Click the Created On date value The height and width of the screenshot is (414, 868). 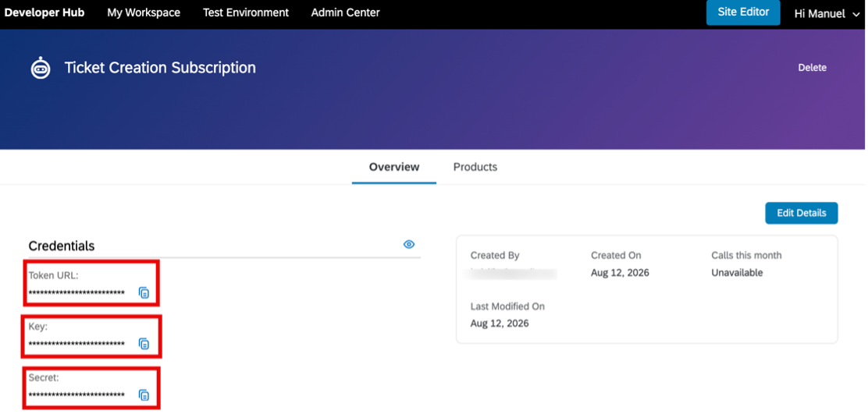(620, 273)
